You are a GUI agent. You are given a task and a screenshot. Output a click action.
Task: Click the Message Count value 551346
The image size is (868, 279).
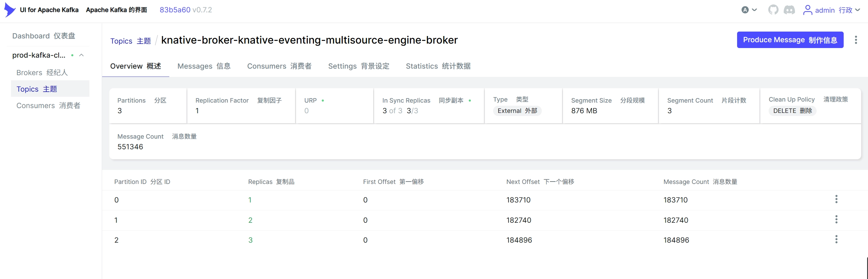pos(130,147)
